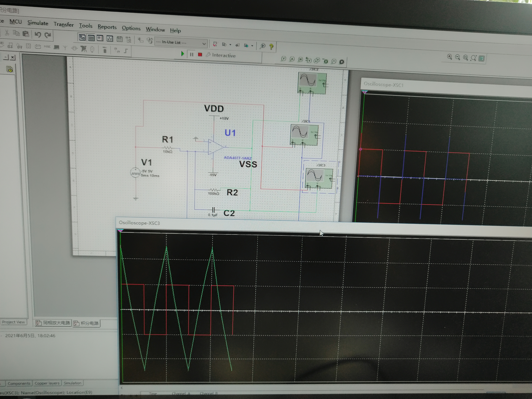Screen dimensions: 532x399
Task: Expand the Transfer to Ultiboard dropdown arrow
Action: (x=230, y=45)
